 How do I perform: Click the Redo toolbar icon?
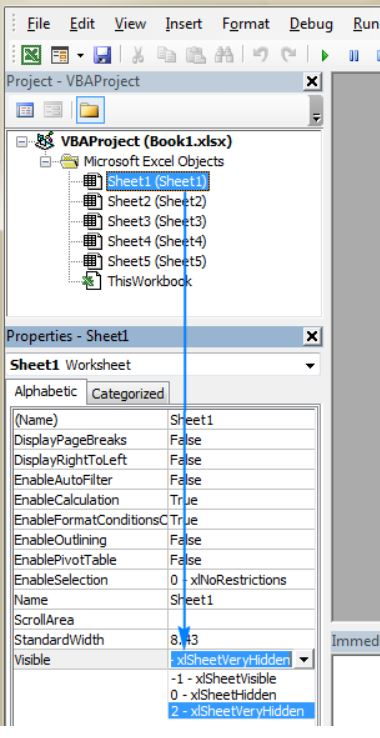tap(289, 55)
